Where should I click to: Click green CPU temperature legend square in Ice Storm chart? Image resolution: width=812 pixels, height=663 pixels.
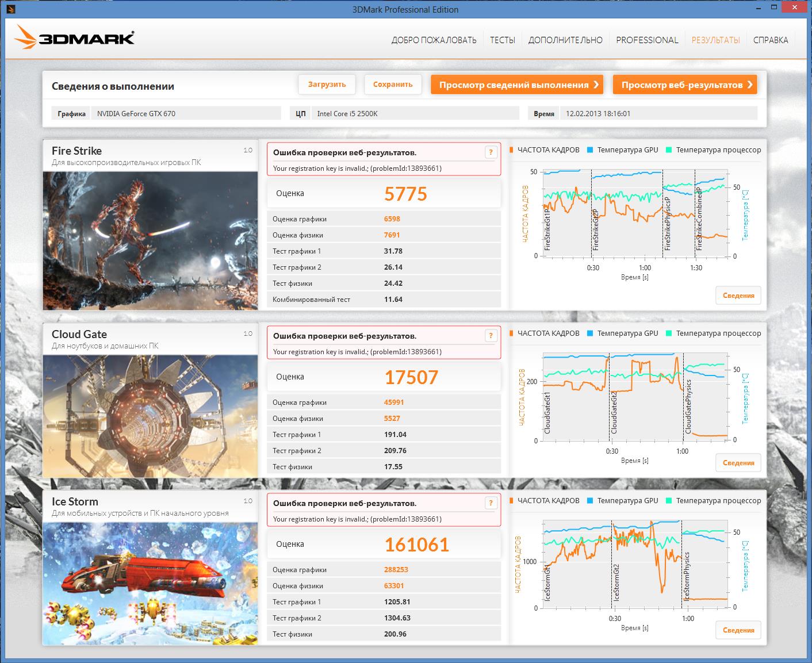669,501
